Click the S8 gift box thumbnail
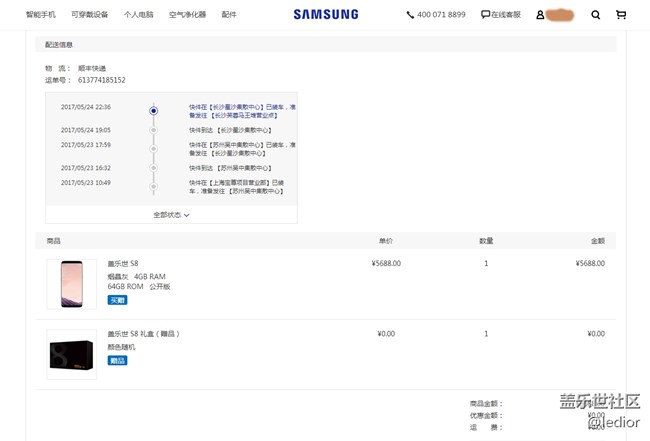The image size is (650, 441). pos(71,354)
